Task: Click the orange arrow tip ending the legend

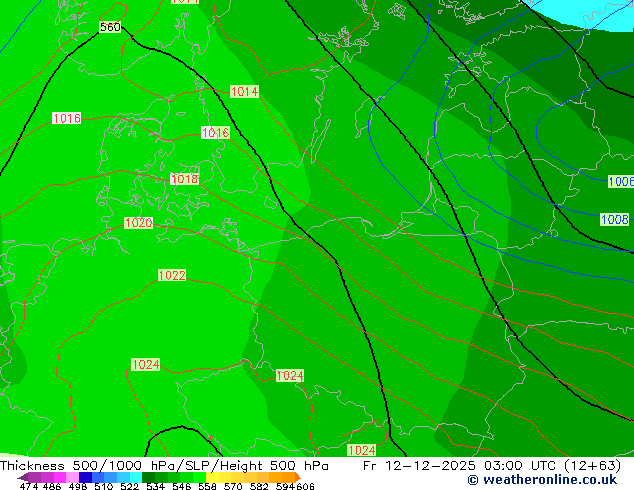Action: (298, 477)
